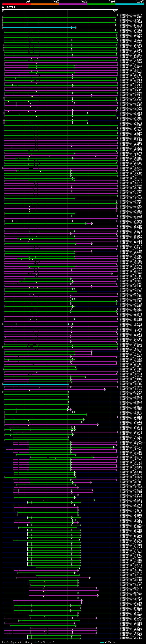Viewport: 146px width, 644px height.
Task: Open hit UniRef100_A7RCP1
Action: [x=131, y=50]
